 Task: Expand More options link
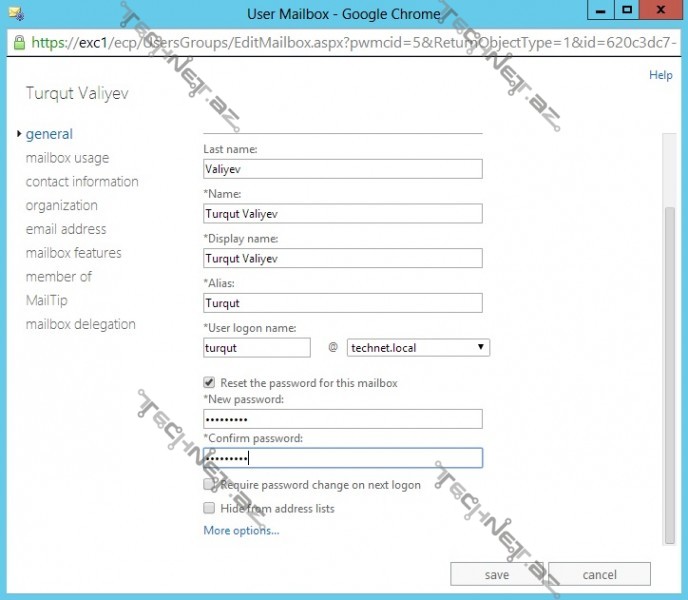[x=241, y=531]
